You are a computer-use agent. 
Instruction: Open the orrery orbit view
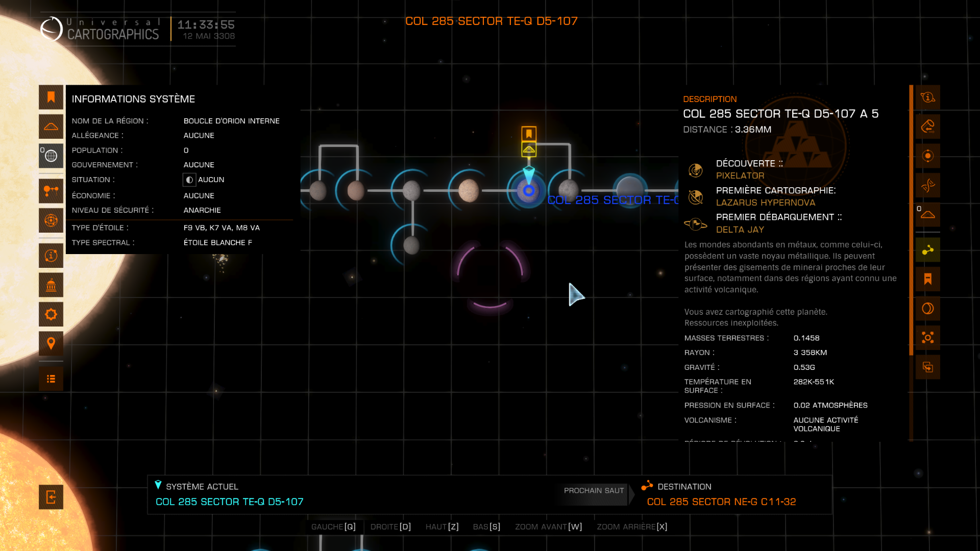click(x=51, y=220)
